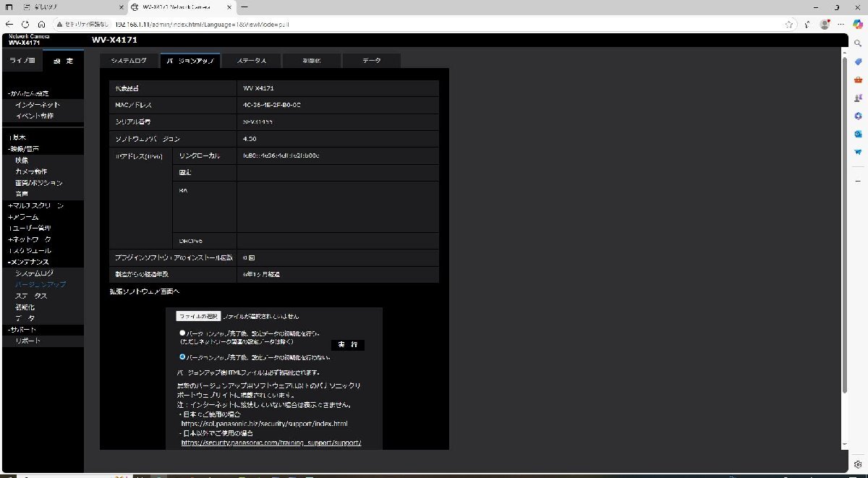This screenshot has height=478, width=868.
Task: Open the shopping tag sidebar icon
Action: pos(858,61)
